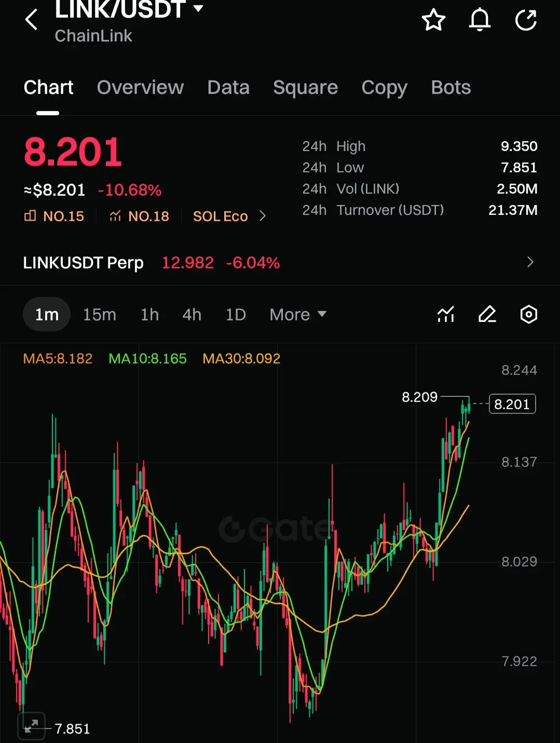Tap the Perp change -6.04%
This screenshot has width=560, height=743.
(x=253, y=263)
